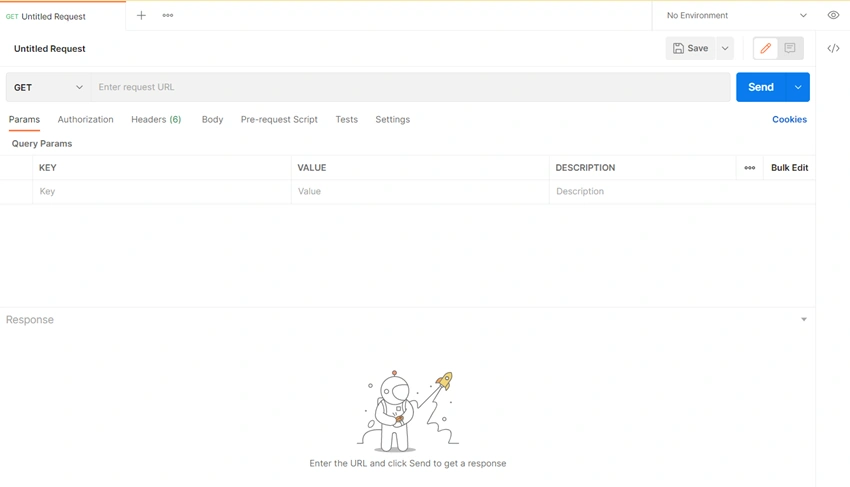850x487 pixels.
Task: Click Bulk Edit for query params
Action: [x=789, y=168]
